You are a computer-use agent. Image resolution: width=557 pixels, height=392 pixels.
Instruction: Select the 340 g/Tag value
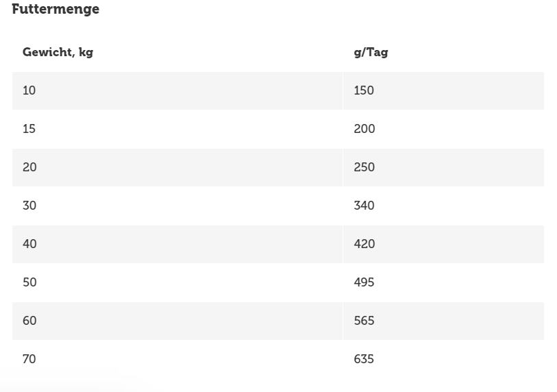364,206
